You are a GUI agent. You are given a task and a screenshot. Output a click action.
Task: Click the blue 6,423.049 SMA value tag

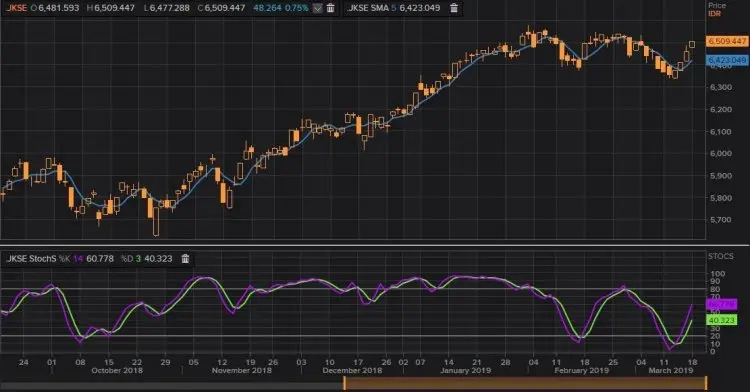pos(727,60)
